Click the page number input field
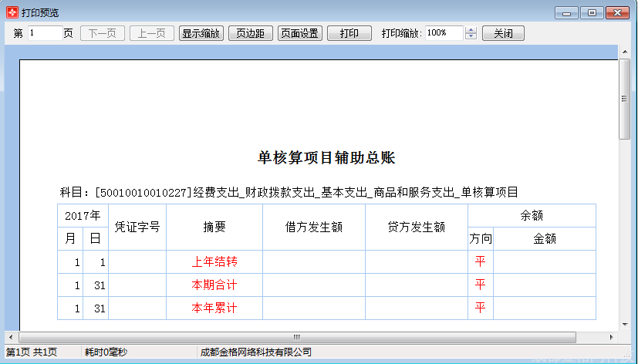This screenshot has width=638, height=364. click(45, 33)
